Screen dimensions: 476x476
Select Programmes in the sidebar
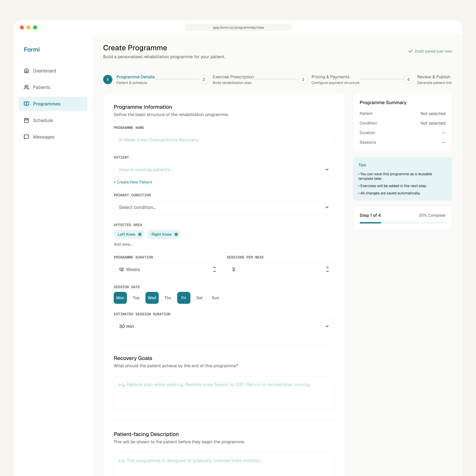[53, 104]
